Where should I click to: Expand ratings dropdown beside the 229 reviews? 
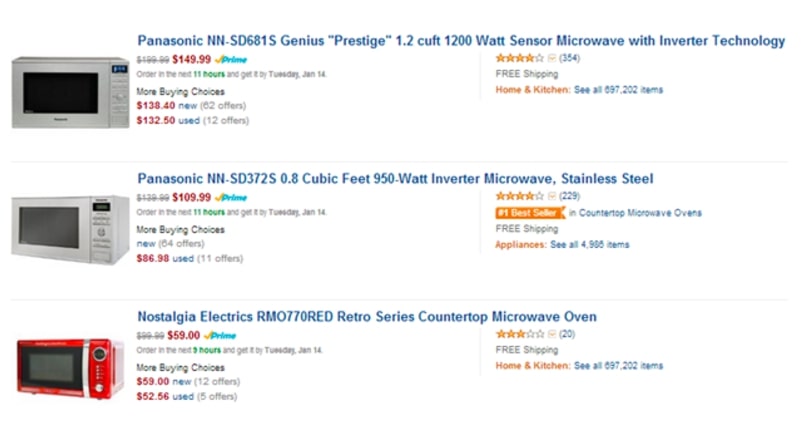coord(552,196)
